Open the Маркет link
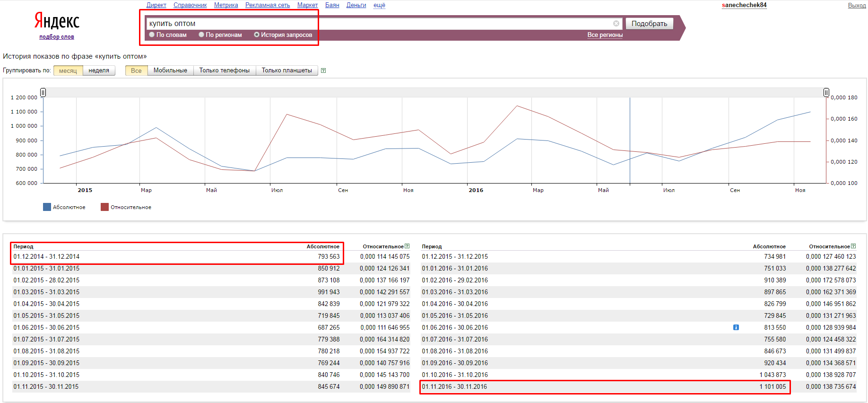The image size is (868, 403). click(307, 5)
